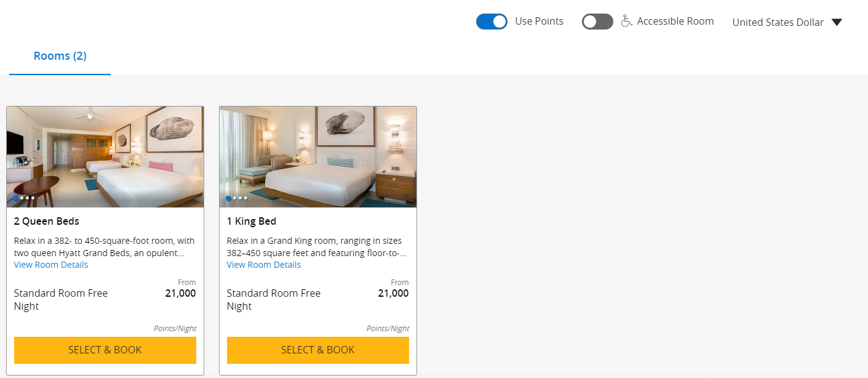This screenshot has width=868, height=378.
Task: Click second carousel dot on 2 Queen Beds photo
Action: pos(22,198)
